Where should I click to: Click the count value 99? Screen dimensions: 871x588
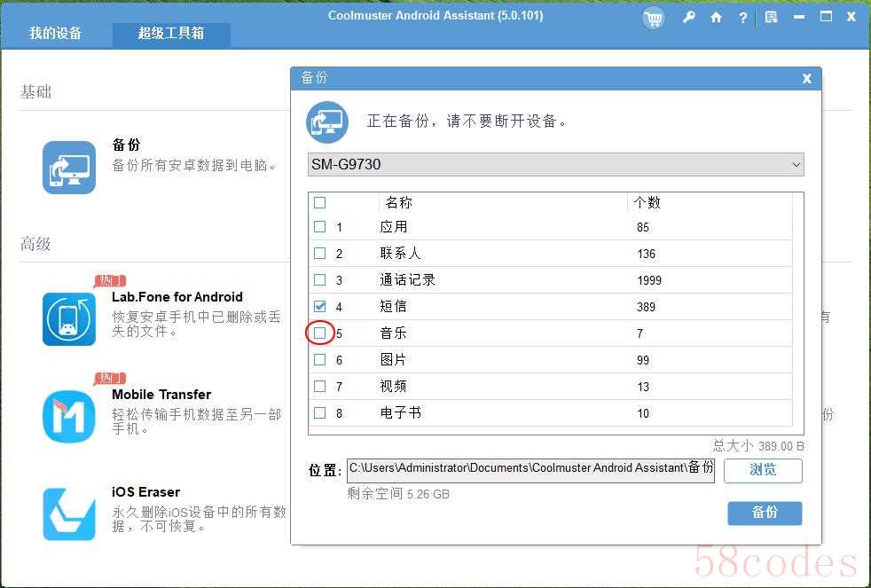tap(643, 360)
